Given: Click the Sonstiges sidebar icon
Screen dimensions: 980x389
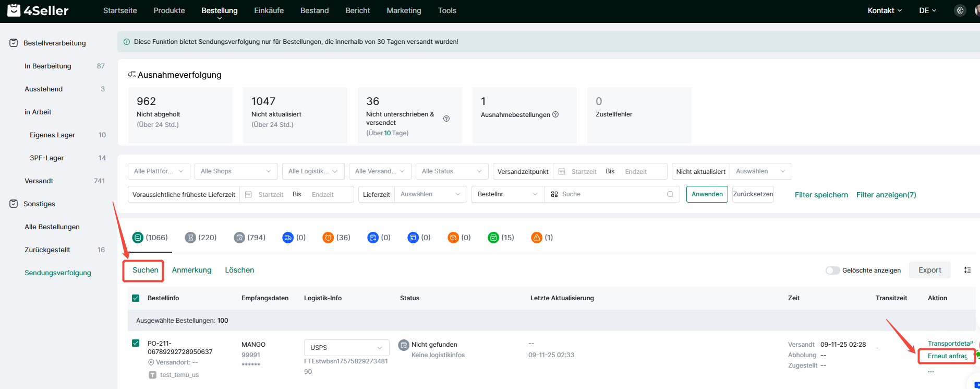Looking at the screenshot, I should coord(14,204).
